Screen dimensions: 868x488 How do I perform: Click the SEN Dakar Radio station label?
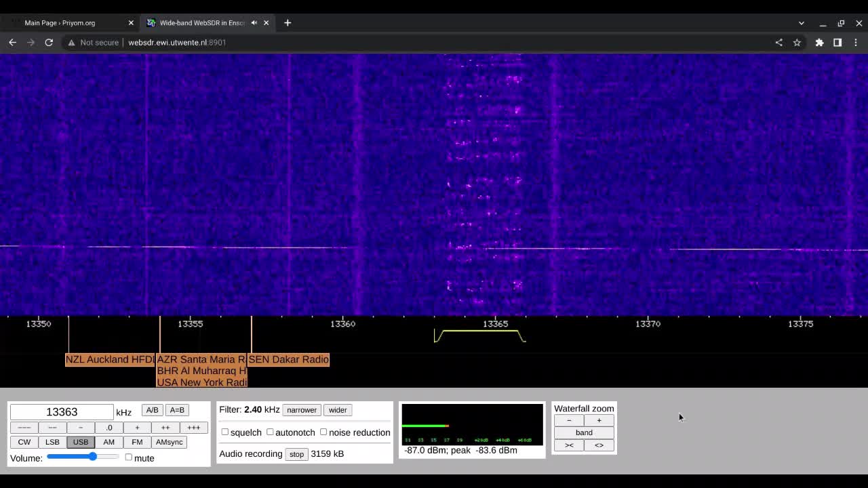288,359
